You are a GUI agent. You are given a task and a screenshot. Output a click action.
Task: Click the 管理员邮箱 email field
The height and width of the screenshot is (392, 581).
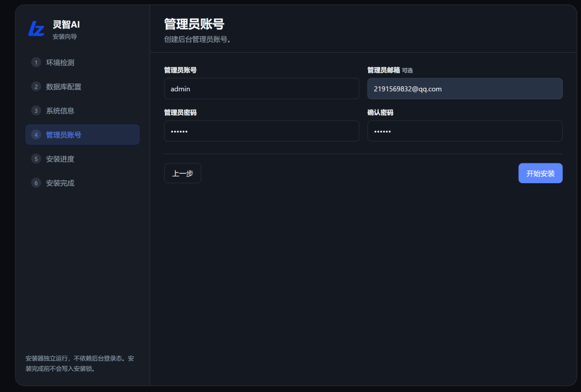pos(465,88)
